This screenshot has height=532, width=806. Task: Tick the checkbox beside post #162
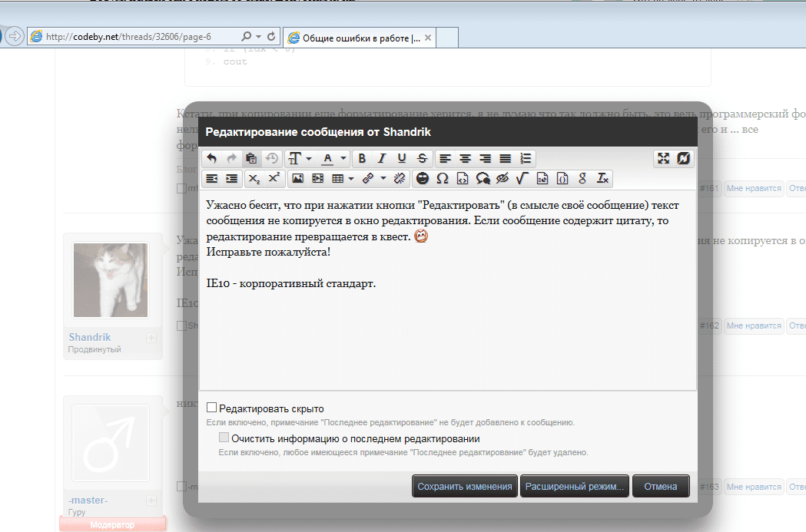coord(181,325)
